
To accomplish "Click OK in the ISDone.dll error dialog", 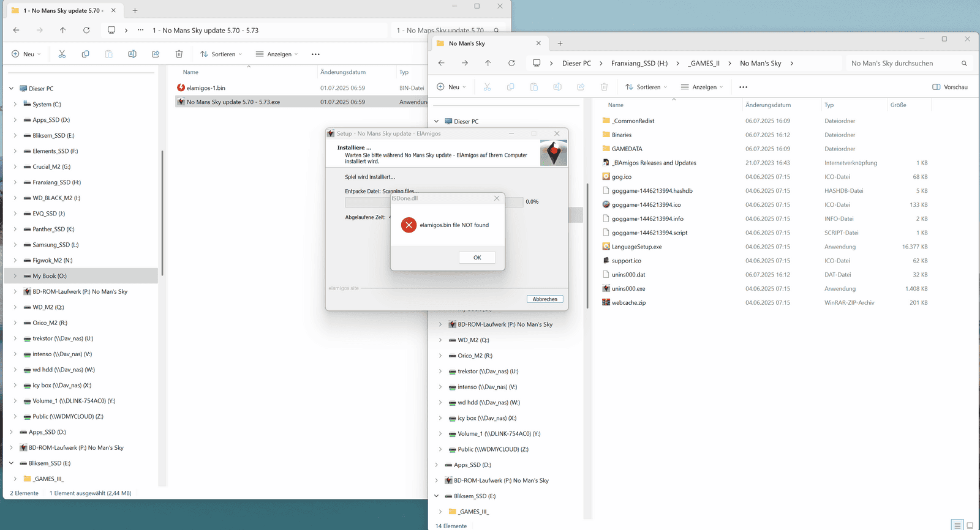I will (477, 258).
